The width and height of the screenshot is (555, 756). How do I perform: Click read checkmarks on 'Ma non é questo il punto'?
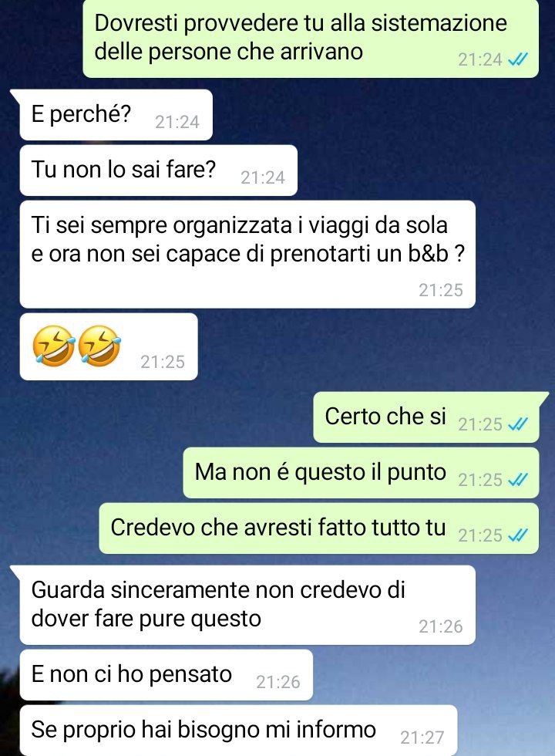518,479
